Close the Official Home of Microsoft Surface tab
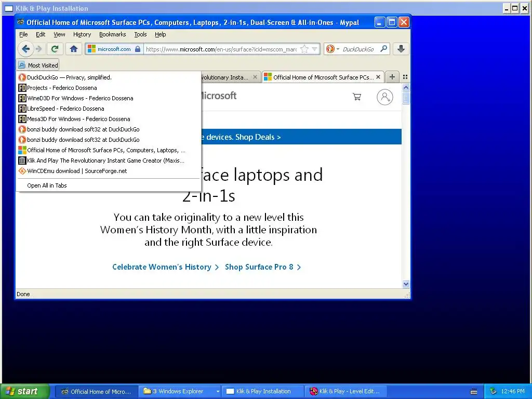Screen dimensions: 532x399 (378, 77)
